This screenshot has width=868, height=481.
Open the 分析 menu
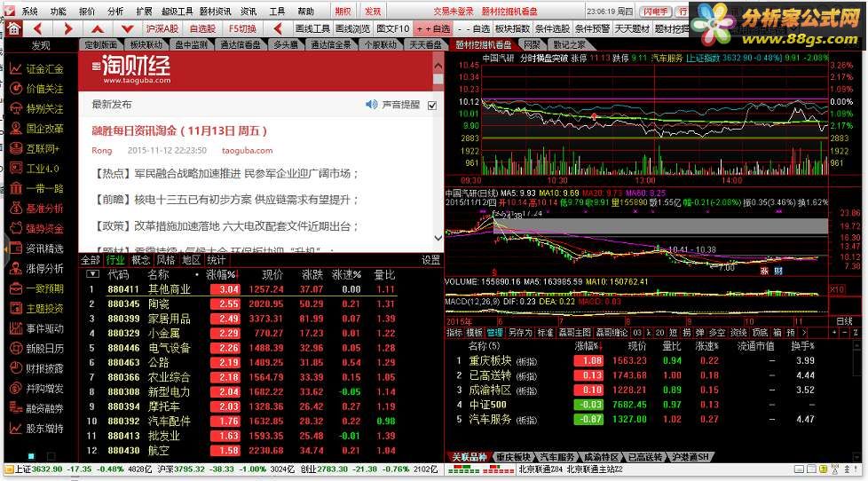click(115, 11)
